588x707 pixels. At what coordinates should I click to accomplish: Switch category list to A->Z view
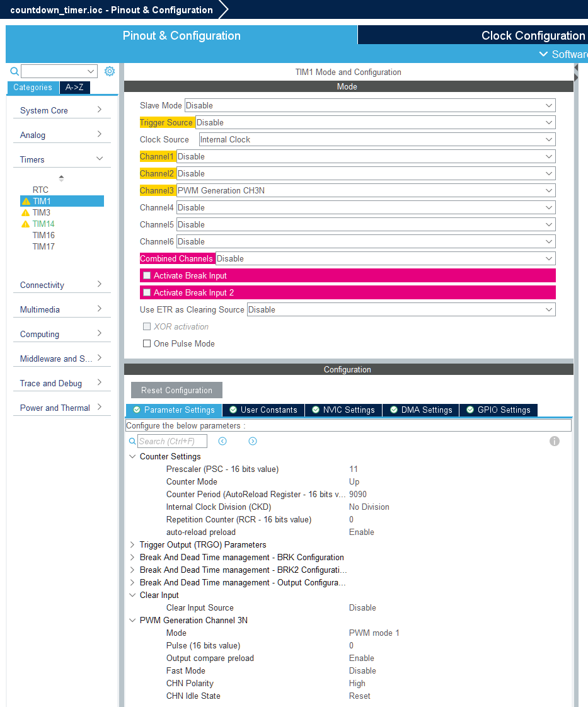pos(74,88)
